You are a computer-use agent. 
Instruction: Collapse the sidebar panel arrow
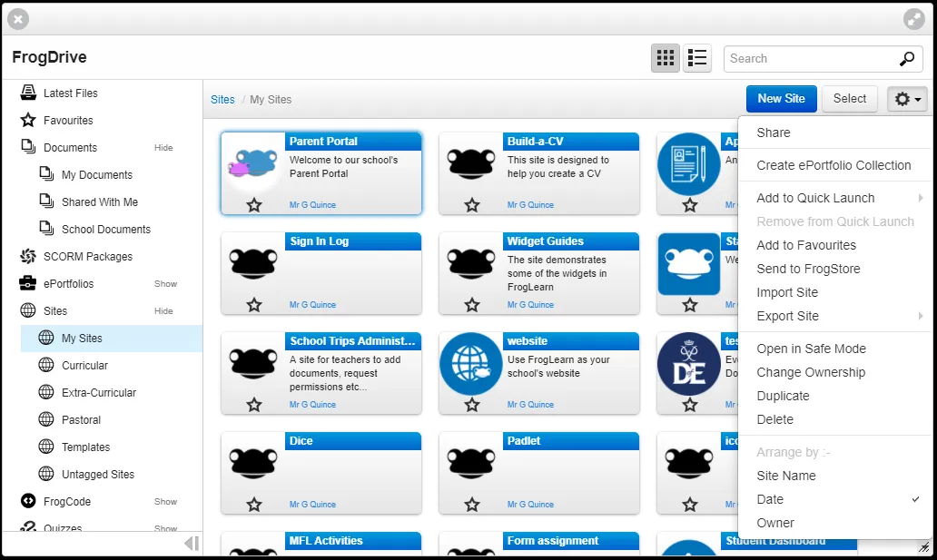coord(192,544)
